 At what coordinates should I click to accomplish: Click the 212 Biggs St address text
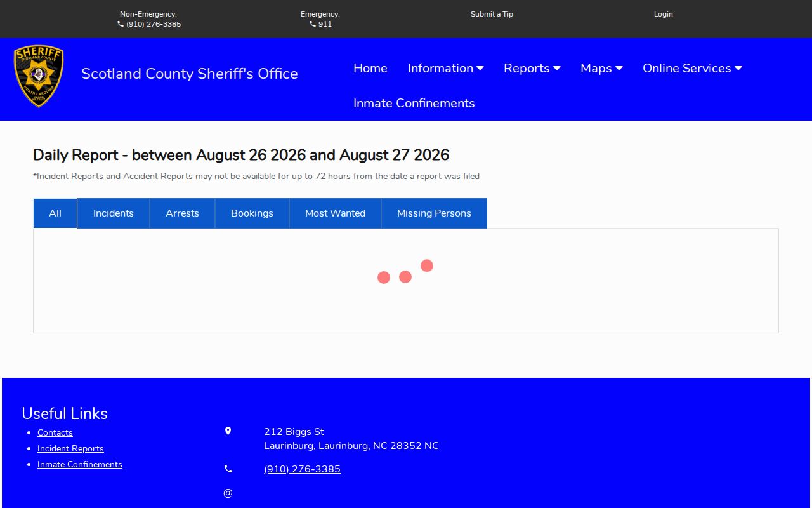click(x=294, y=432)
